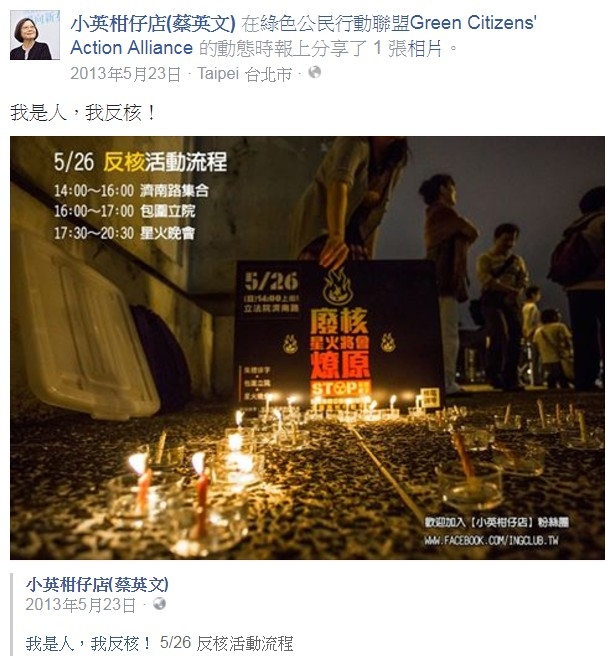The image size is (610, 656).
Task: Click the shared post's 2013年5月23日 date
Action: 81,605
